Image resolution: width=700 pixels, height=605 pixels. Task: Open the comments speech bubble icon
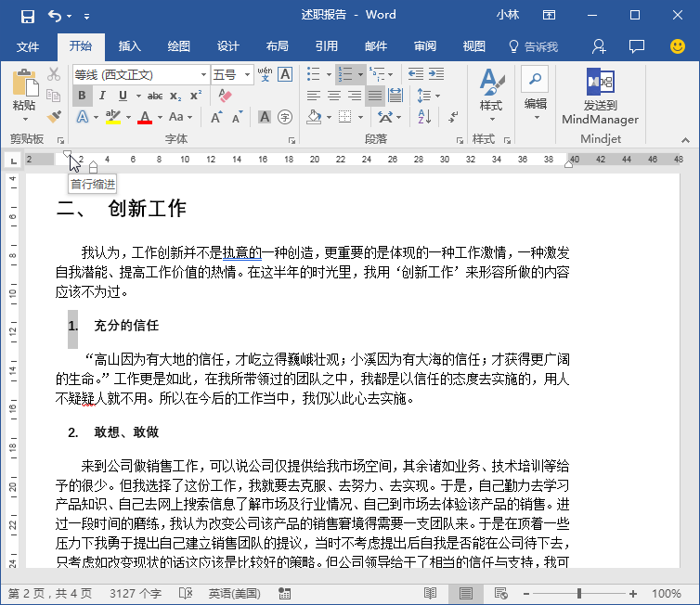coord(637,46)
